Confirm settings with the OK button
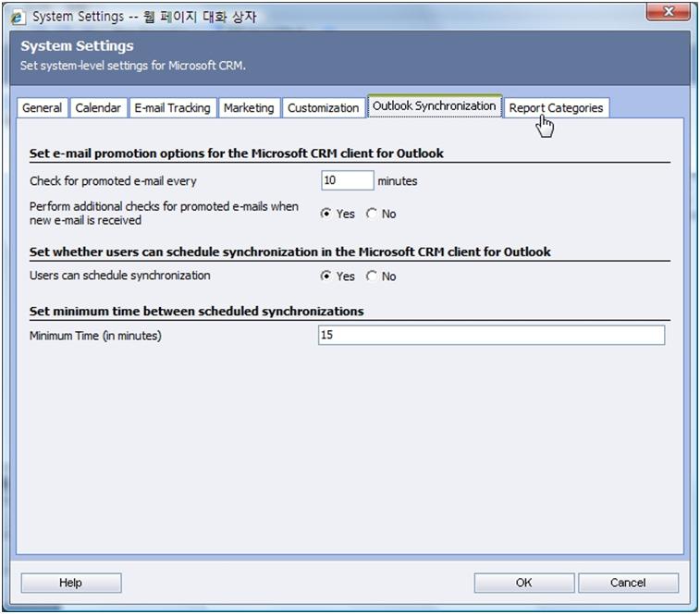Image resolution: width=700 pixels, height=614 pixels. pos(524,583)
